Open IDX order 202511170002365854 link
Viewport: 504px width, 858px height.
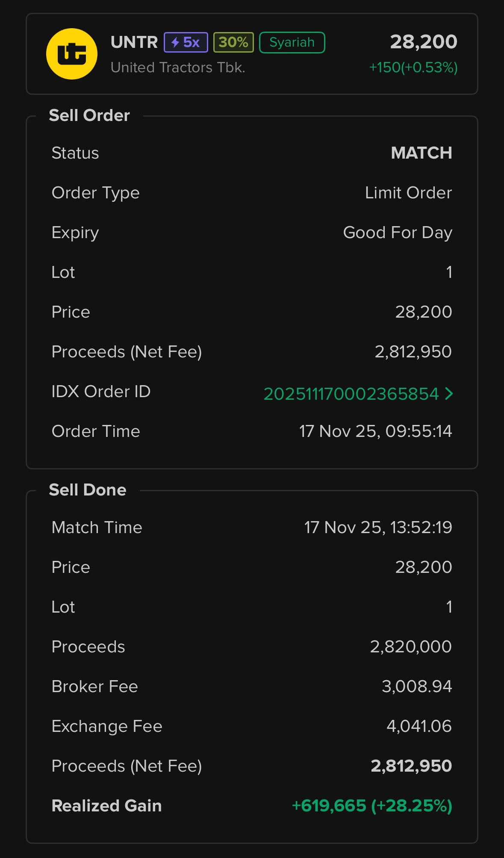click(351, 394)
